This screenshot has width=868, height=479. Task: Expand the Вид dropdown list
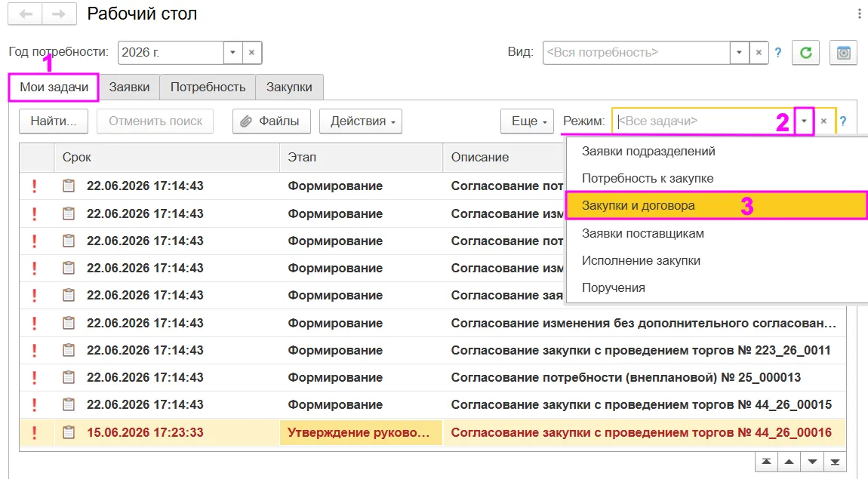click(x=739, y=53)
